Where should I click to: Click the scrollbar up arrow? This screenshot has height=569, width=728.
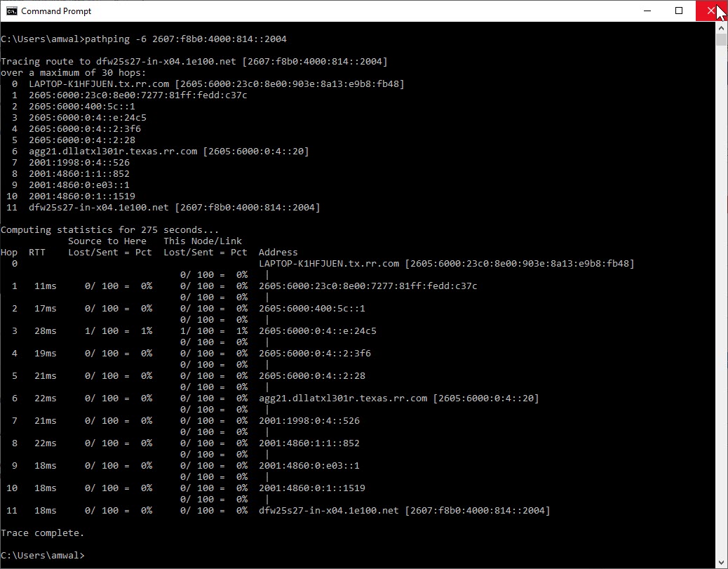(x=722, y=29)
